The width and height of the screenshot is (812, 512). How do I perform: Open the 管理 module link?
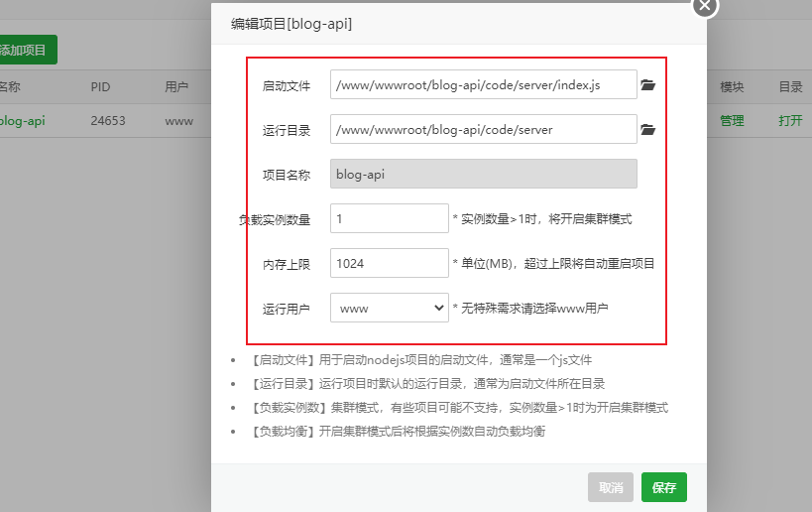pos(732,121)
